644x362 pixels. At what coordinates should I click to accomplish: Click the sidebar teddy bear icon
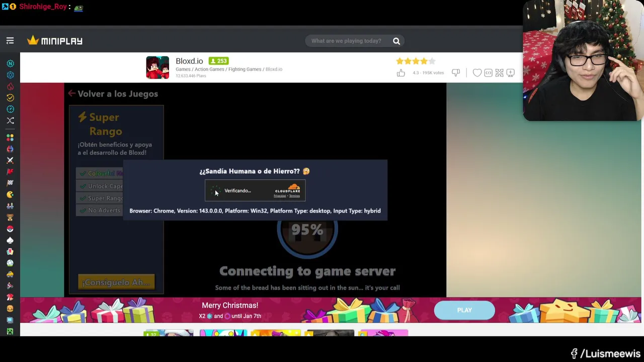point(10,217)
